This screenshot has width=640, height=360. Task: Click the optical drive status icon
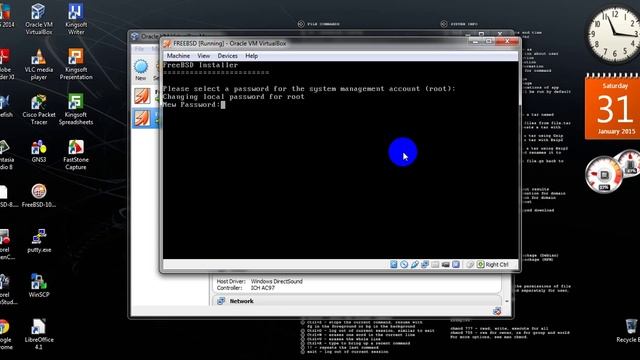404,264
